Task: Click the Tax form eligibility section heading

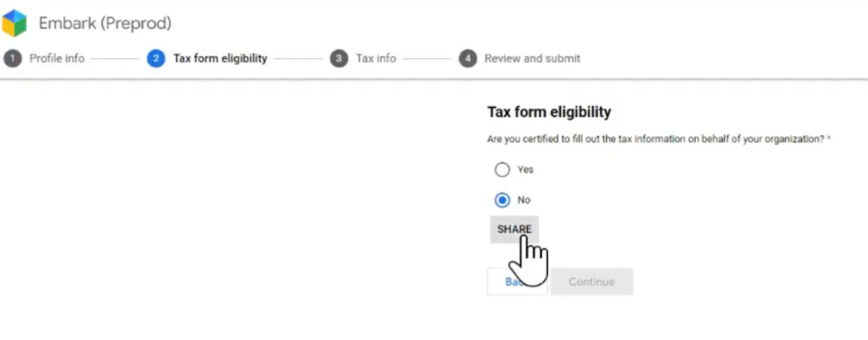Action: coord(549,112)
